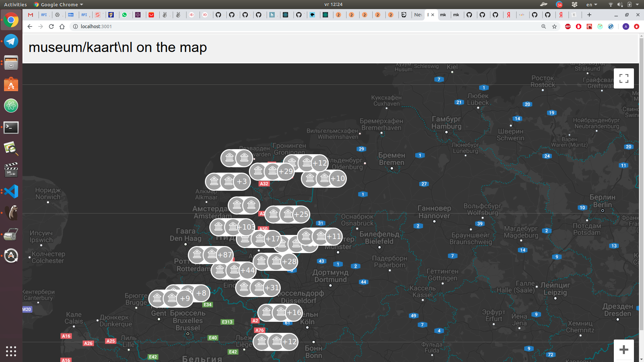The height and width of the screenshot is (362, 644).
Task: Open the +87 museum cluster marker
Action: [224, 255]
